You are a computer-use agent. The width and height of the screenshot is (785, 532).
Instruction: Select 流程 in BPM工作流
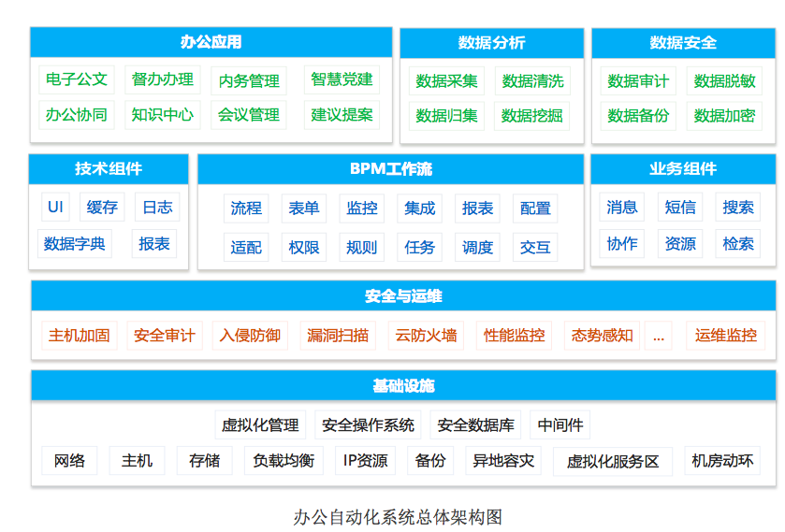pos(246,208)
